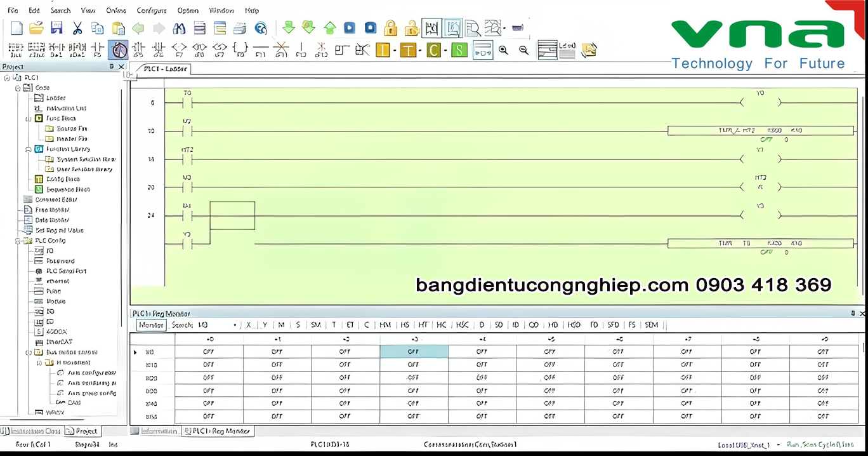Select the ladder Normally Open Contact tool
Viewport: 868px width, 456px height.
point(98,49)
